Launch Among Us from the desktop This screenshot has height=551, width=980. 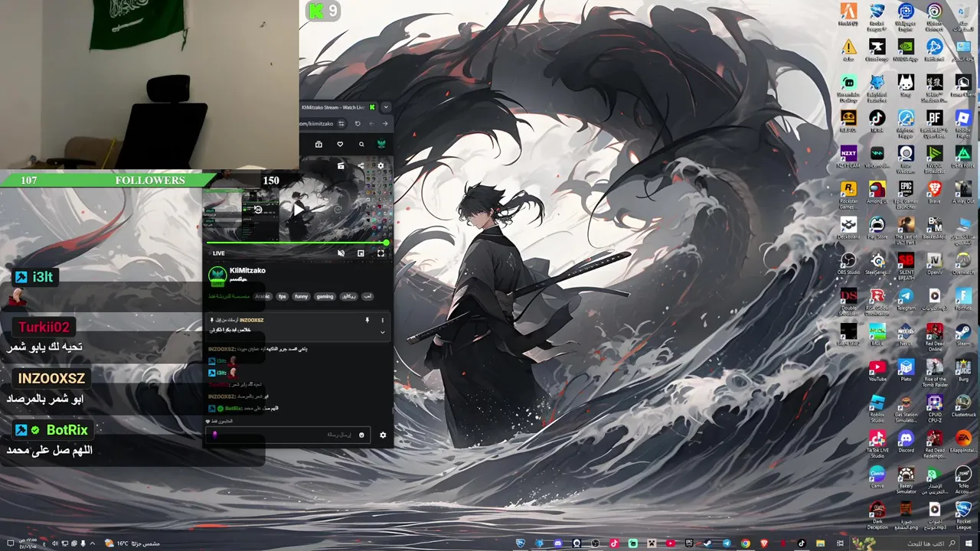pos(877,192)
